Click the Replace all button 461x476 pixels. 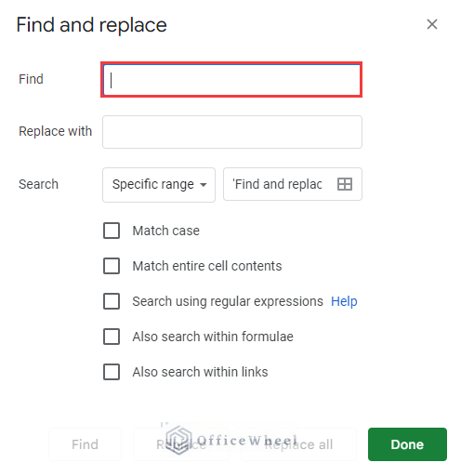point(299,444)
